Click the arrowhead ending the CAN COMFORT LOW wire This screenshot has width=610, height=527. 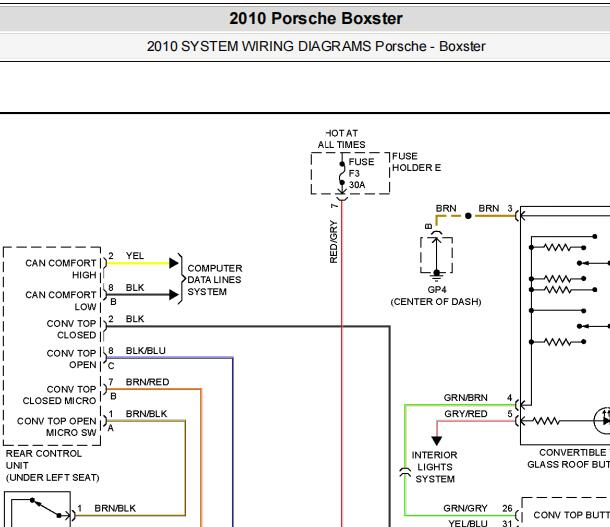pos(174,295)
